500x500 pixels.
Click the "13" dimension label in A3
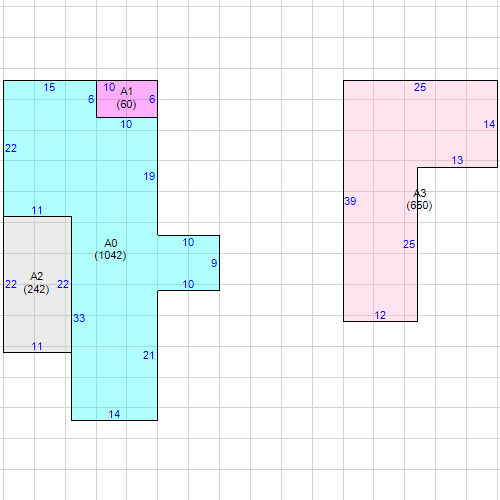click(457, 160)
